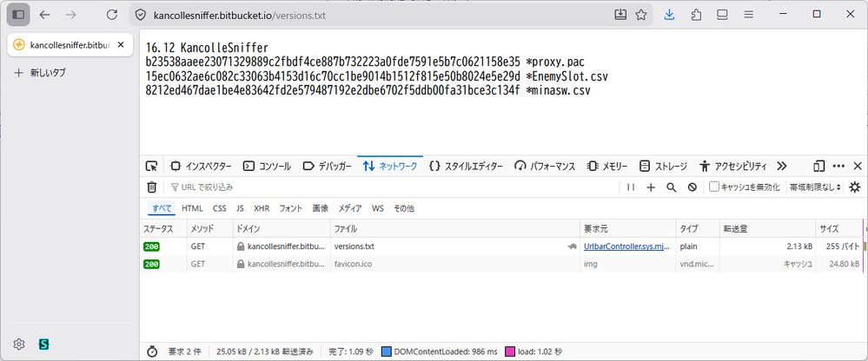
Task: Clear network log with trash icon
Action: (x=152, y=187)
